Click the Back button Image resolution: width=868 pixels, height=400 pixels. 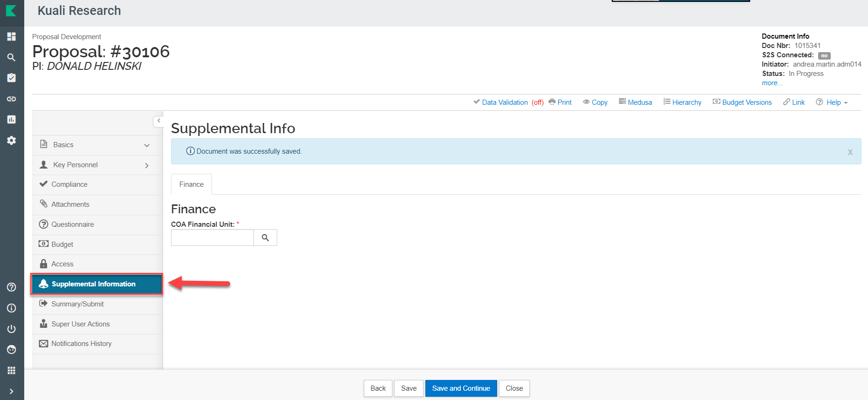pos(378,388)
